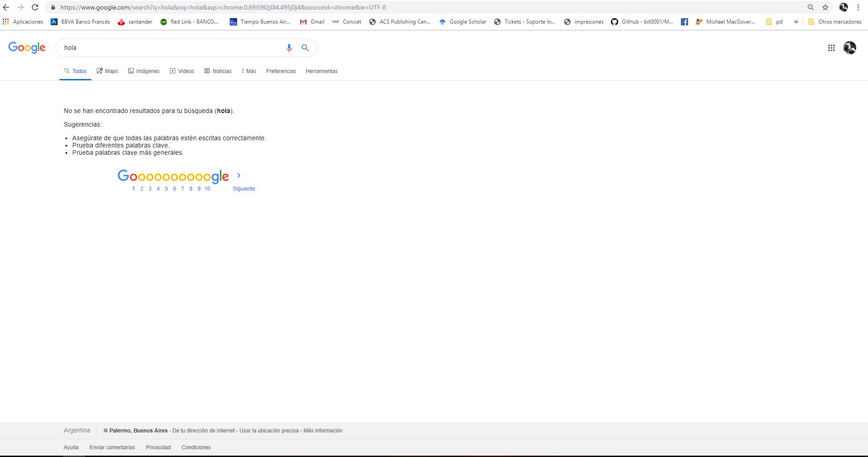Switch to the Videos tab
868x457 pixels.
click(182, 71)
